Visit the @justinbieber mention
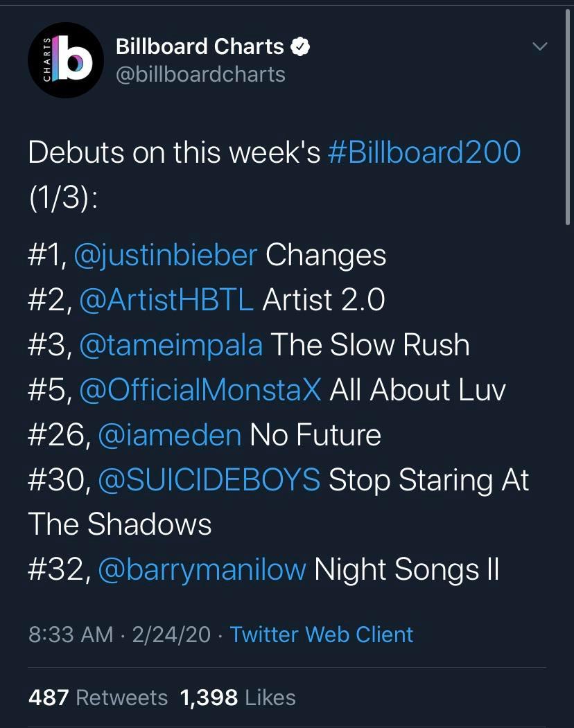Screen dimensions: 574x728 [x=165, y=255]
